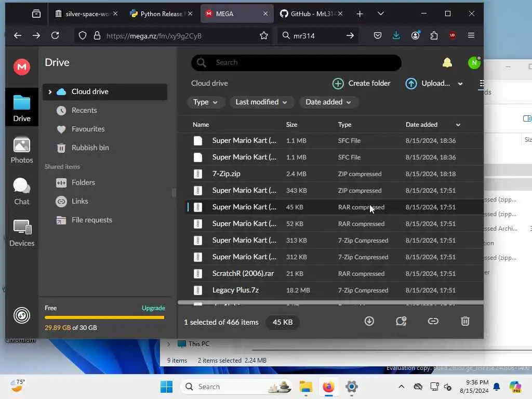Open the Devices section in sidebar
The height and width of the screenshot is (399, 532).
coord(22,233)
